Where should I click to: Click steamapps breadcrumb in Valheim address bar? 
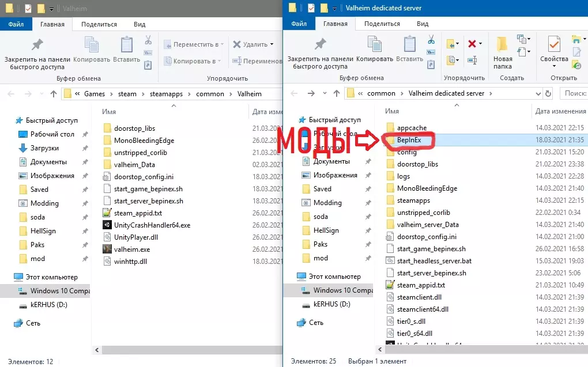tap(166, 94)
